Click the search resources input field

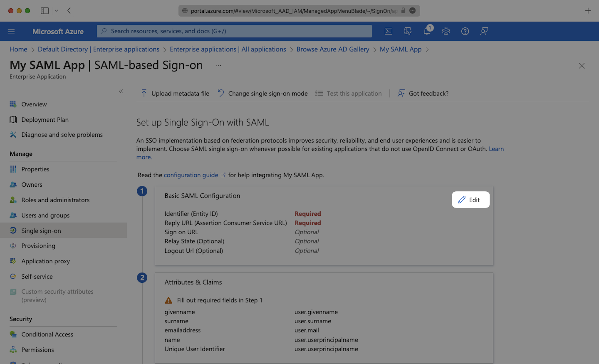(234, 31)
